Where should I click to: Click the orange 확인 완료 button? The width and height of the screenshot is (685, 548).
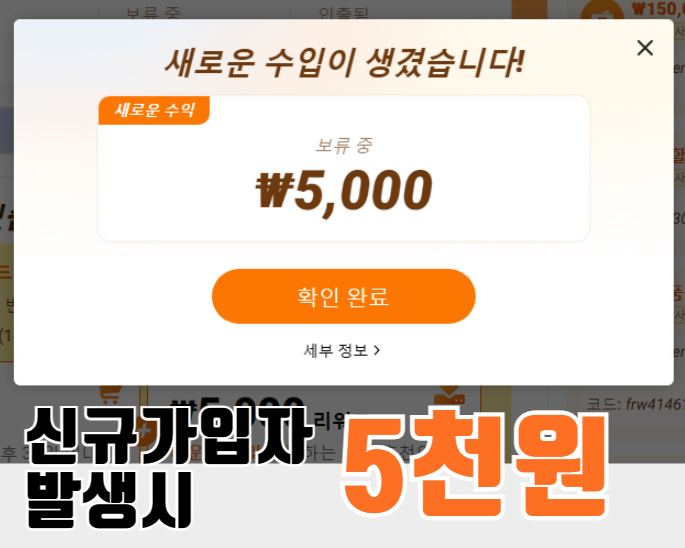click(x=344, y=296)
